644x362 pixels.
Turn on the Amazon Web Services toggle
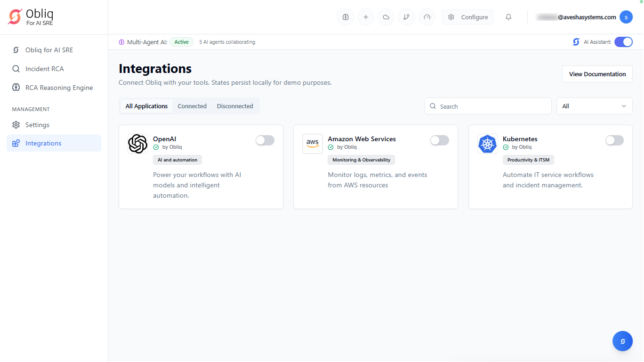[x=439, y=140]
